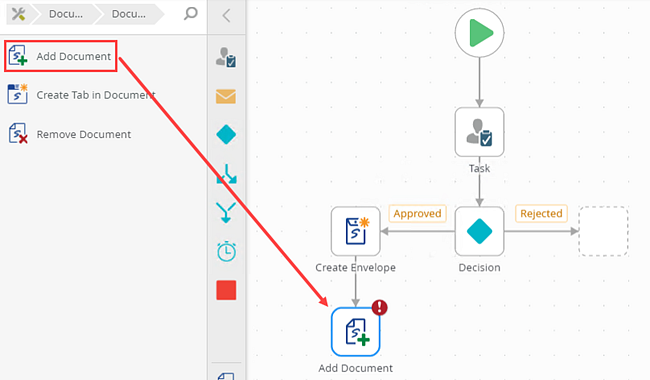650x380 pixels.
Task: Pick the red End step icon
Action: pyautogui.click(x=226, y=290)
